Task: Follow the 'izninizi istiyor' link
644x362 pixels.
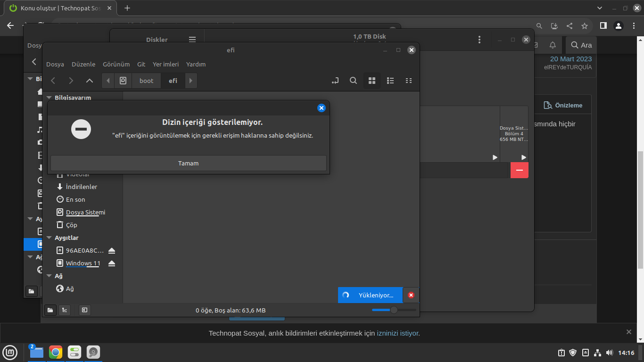Action: tap(397, 333)
